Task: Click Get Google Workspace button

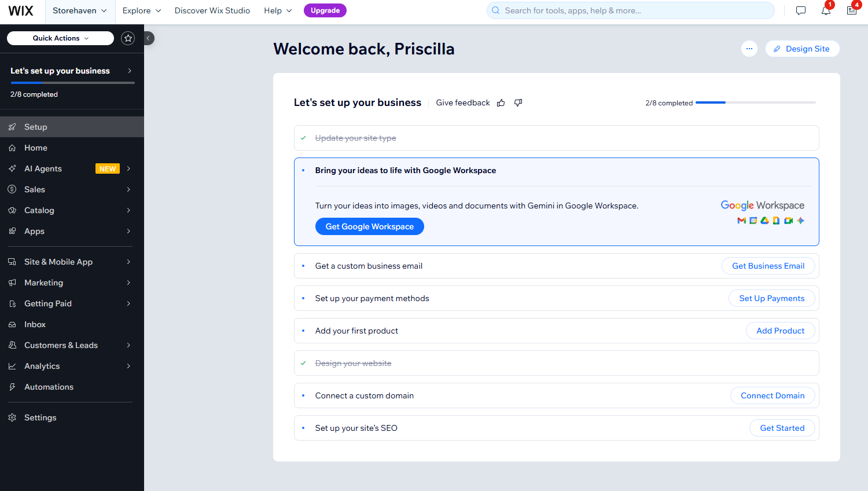Action: click(x=370, y=226)
